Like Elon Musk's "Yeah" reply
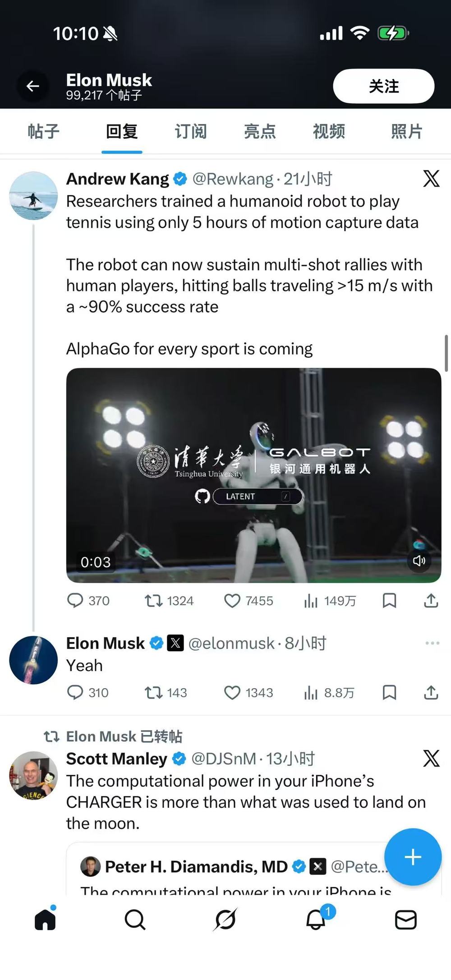Viewport: 451px width, 980px height. [232, 692]
